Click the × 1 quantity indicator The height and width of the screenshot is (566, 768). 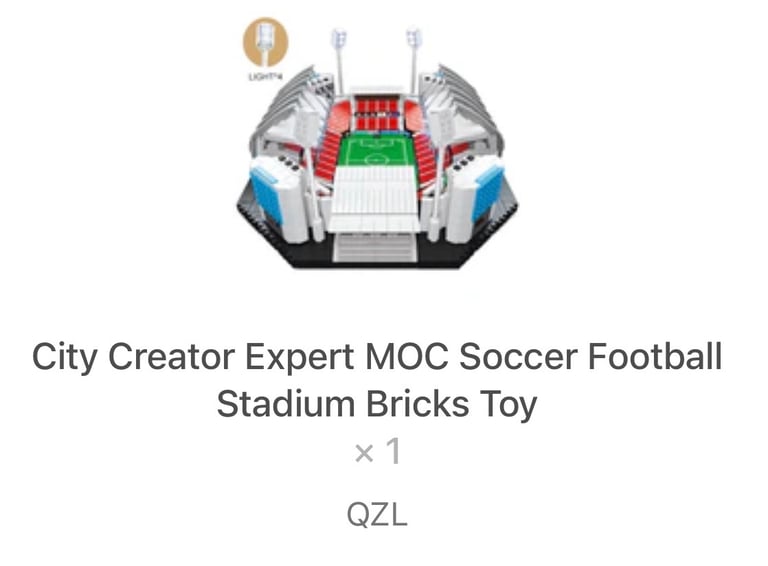tap(378, 451)
